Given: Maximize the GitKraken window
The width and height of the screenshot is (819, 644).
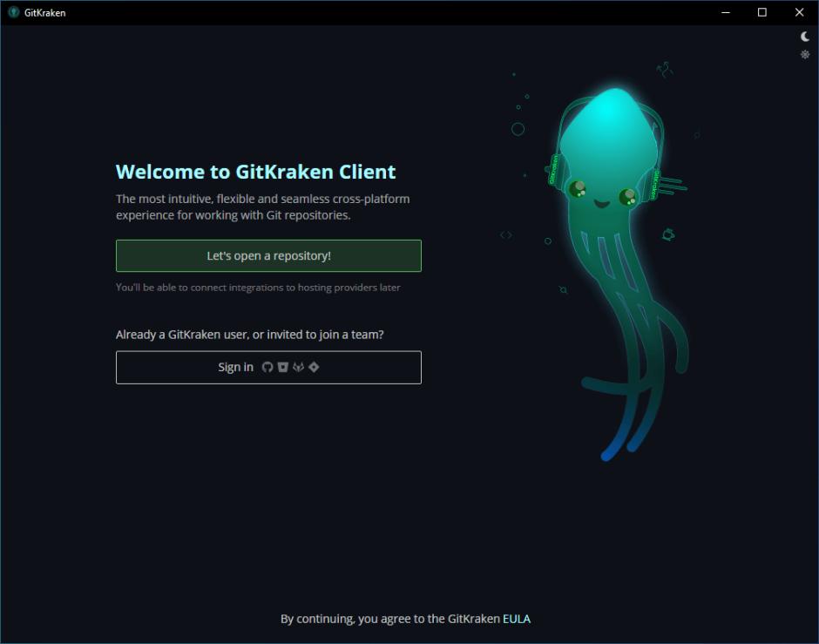Looking at the screenshot, I should point(762,12).
